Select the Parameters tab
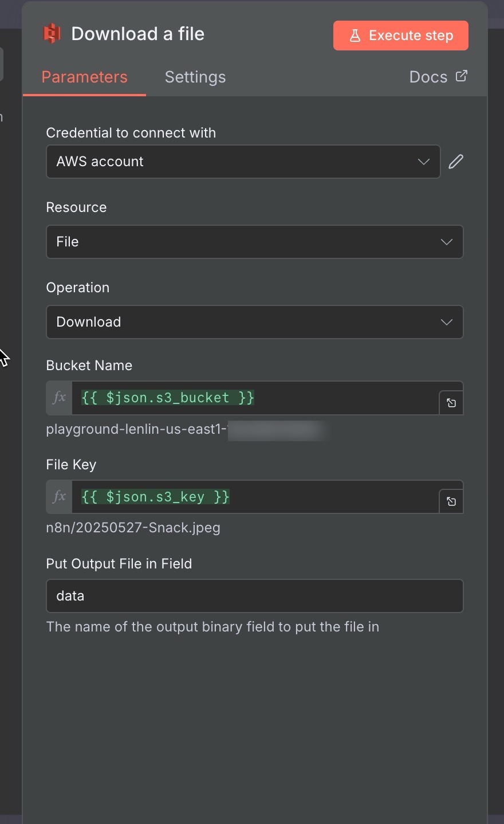Image resolution: width=504 pixels, height=824 pixels. tap(84, 77)
